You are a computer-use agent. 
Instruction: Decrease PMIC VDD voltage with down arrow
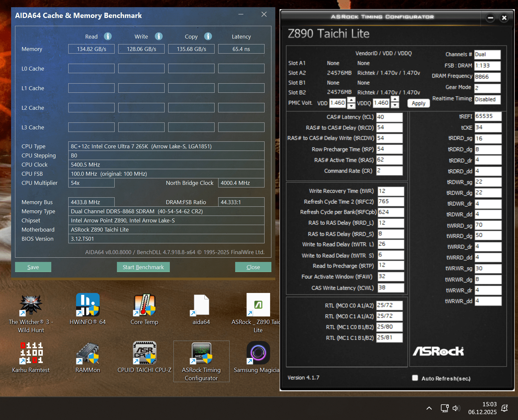351,106
